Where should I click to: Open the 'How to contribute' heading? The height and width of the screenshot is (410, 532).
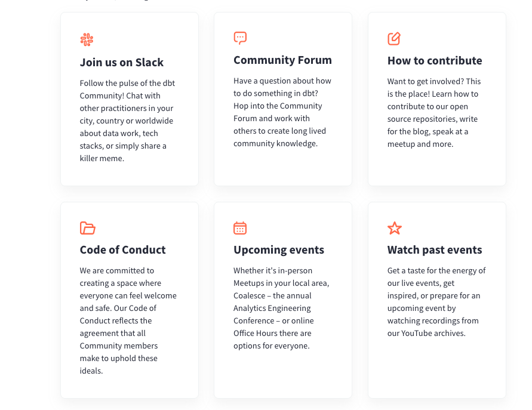tap(435, 60)
